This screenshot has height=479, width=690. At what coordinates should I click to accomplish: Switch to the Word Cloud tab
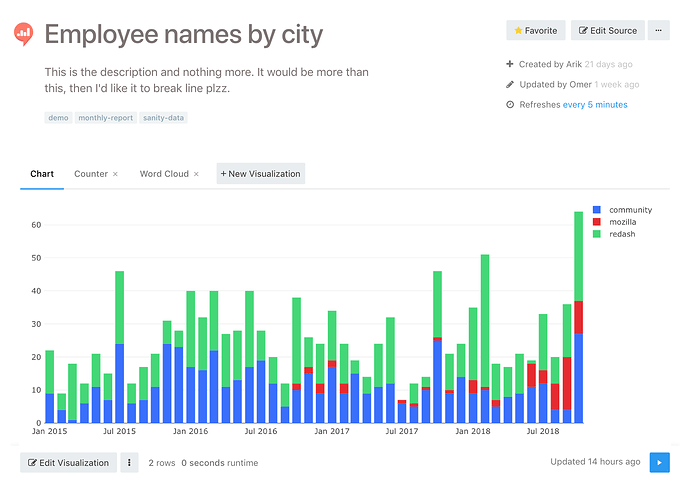(164, 174)
